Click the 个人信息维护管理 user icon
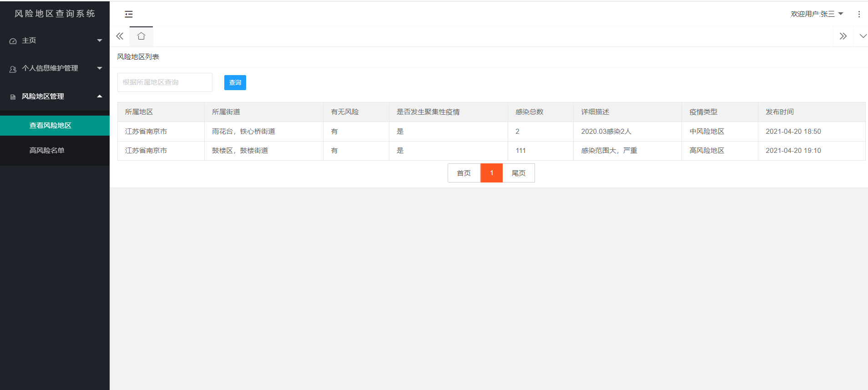Image resolution: width=868 pixels, height=390 pixels. click(13, 69)
